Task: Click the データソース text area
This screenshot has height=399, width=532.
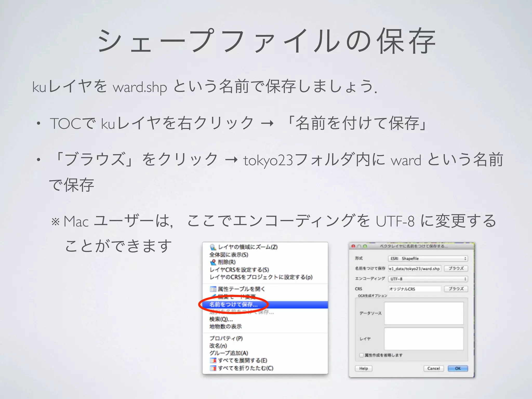Action: click(424, 313)
